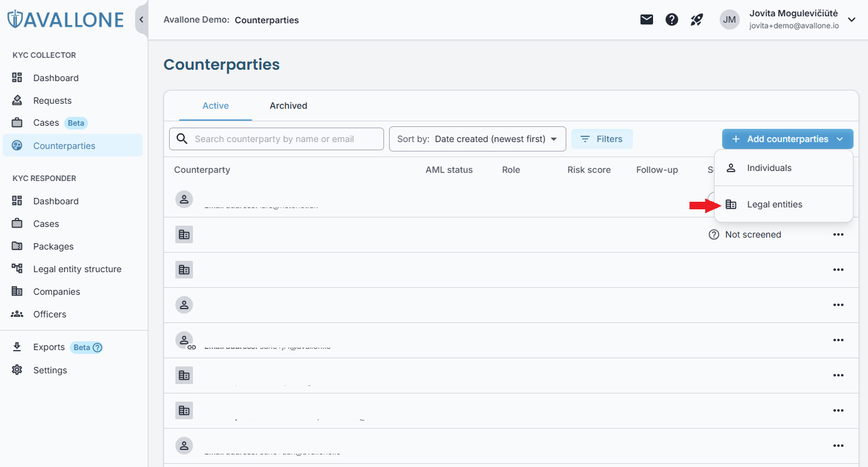Click the Avallone logo

65,19
